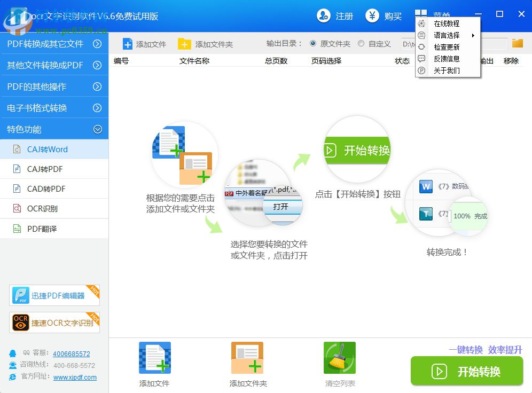Screen dimensions: 532x393
Task: Click the 添加文件夹 toolbar label
Action: pos(214,44)
